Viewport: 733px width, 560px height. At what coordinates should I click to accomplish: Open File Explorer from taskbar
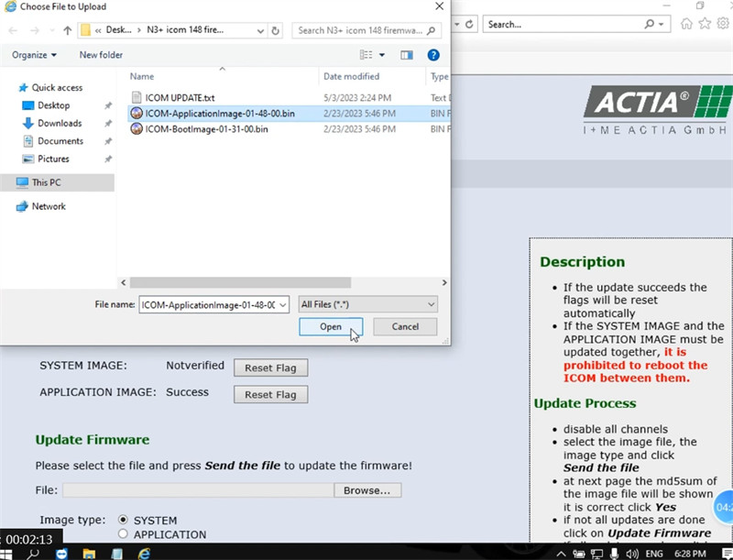coord(89,554)
